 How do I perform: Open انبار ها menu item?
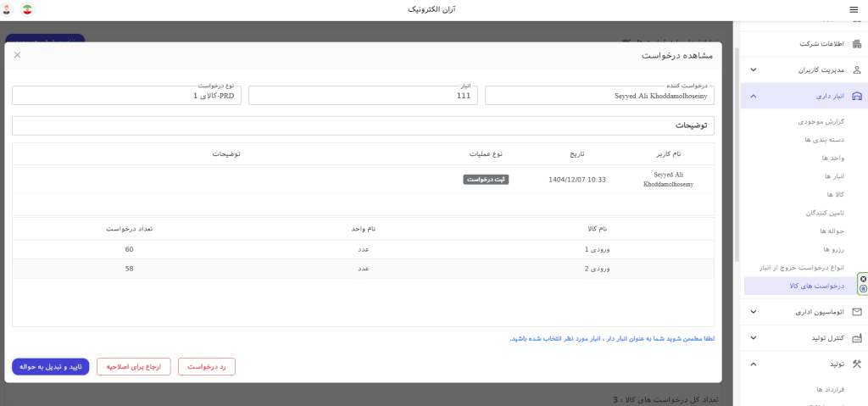(x=834, y=176)
